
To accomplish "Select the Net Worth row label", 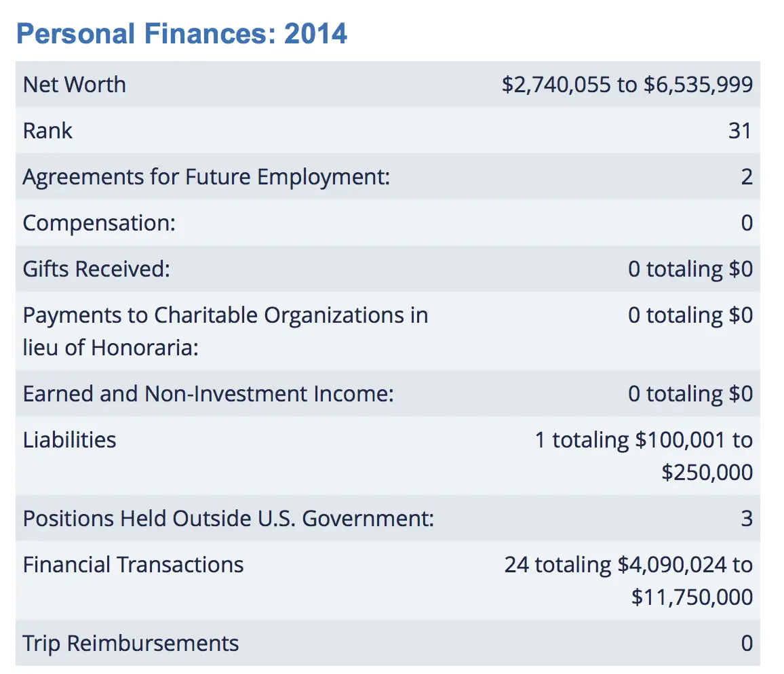I will tap(75, 85).
